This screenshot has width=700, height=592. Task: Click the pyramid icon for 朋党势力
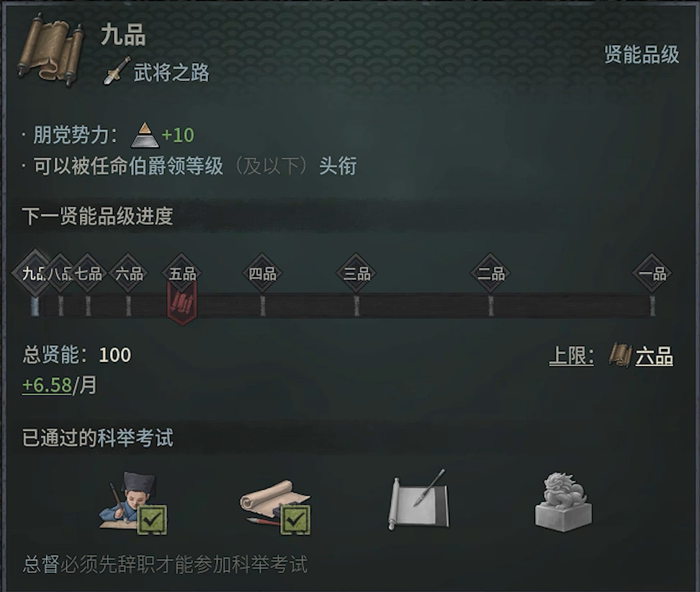tap(145, 135)
